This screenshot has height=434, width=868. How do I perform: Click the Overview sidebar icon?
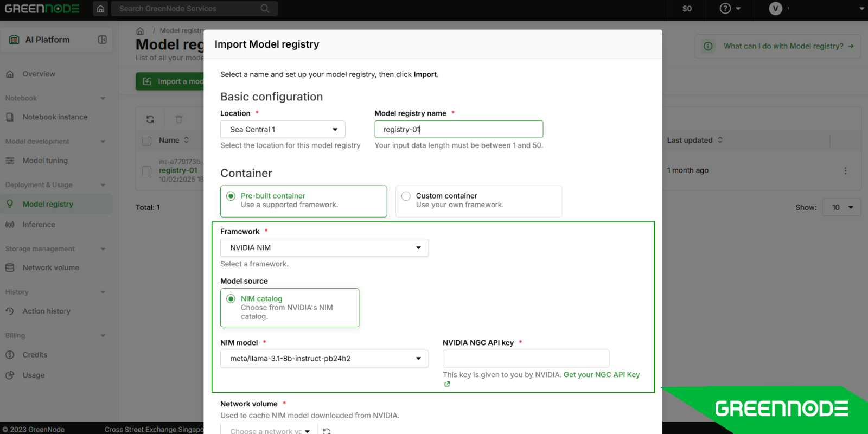coord(10,74)
